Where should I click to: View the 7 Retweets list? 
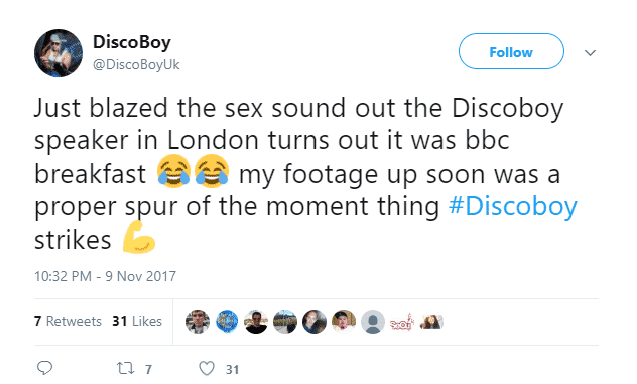[x=67, y=321]
